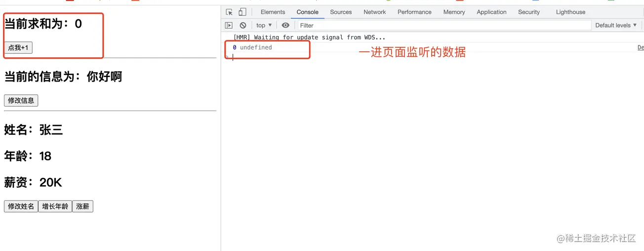Click the 当前求和为：0 heading
Screen dimensions: 644x251
[43, 23]
